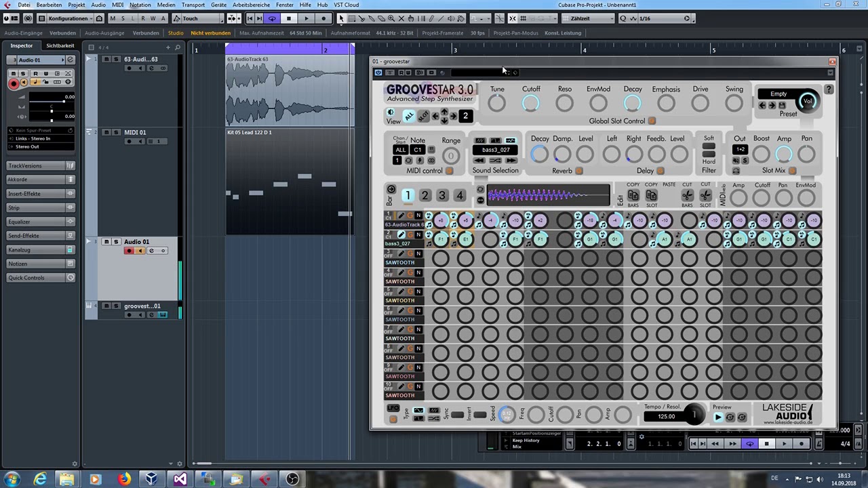Save preset with the floppy disk icon
Viewport: 868px width, 488px height.
pyautogui.click(x=782, y=106)
